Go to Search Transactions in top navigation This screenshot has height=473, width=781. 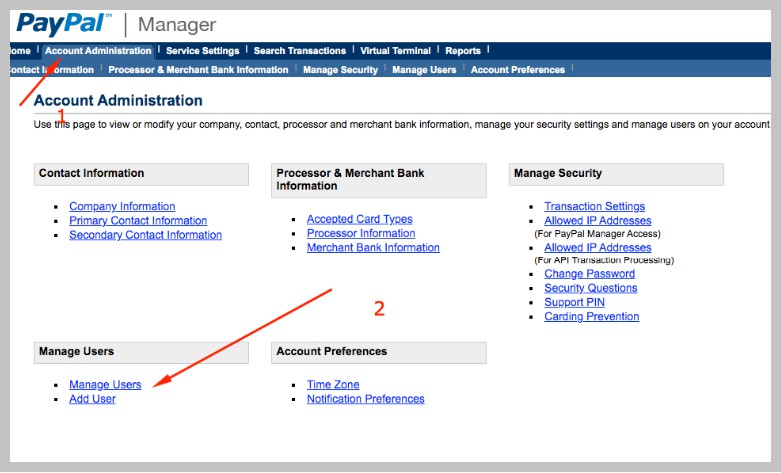point(299,51)
